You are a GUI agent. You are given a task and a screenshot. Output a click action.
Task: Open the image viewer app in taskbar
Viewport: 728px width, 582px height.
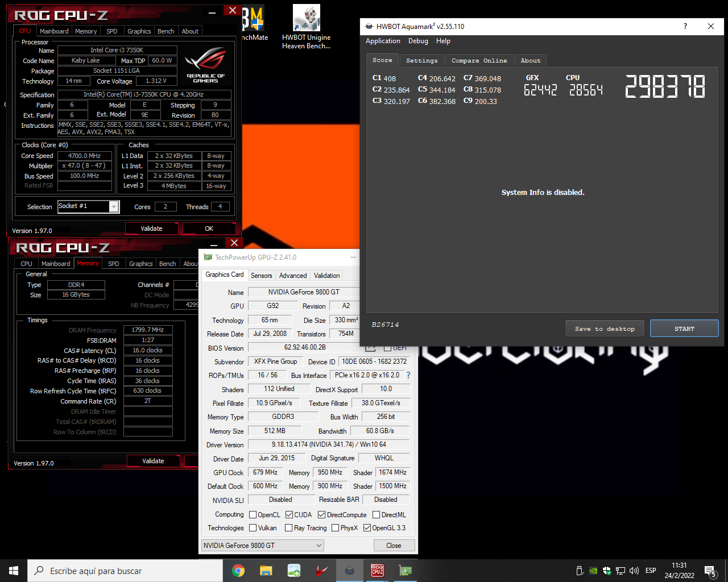(294, 571)
